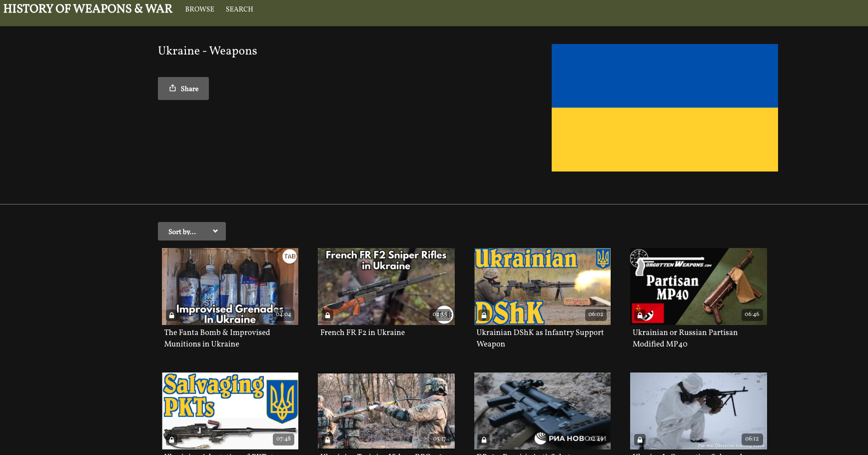The image size is (868, 455).
Task: Open French FR F2 in Ukraine title link
Action: pos(362,332)
